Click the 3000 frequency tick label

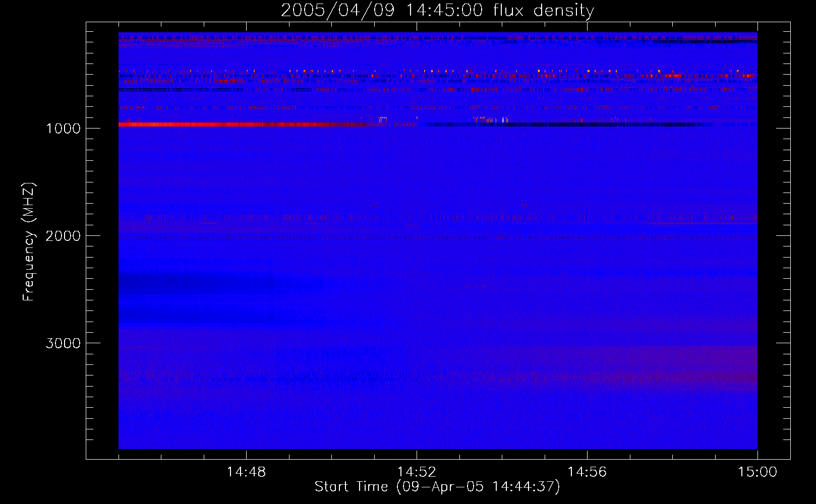[63, 343]
